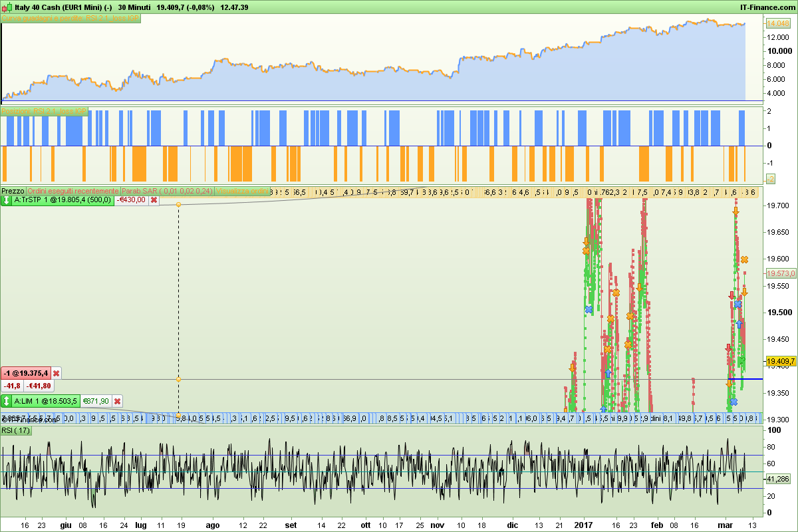This screenshot has height=532, width=798.
Task: Cancel the A:TrSTP trailing stop order
Action: tap(154, 199)
